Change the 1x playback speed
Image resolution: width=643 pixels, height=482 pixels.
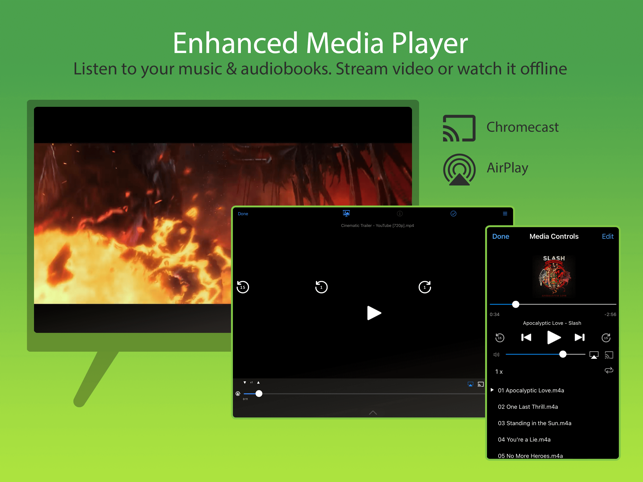click(499, 372)
